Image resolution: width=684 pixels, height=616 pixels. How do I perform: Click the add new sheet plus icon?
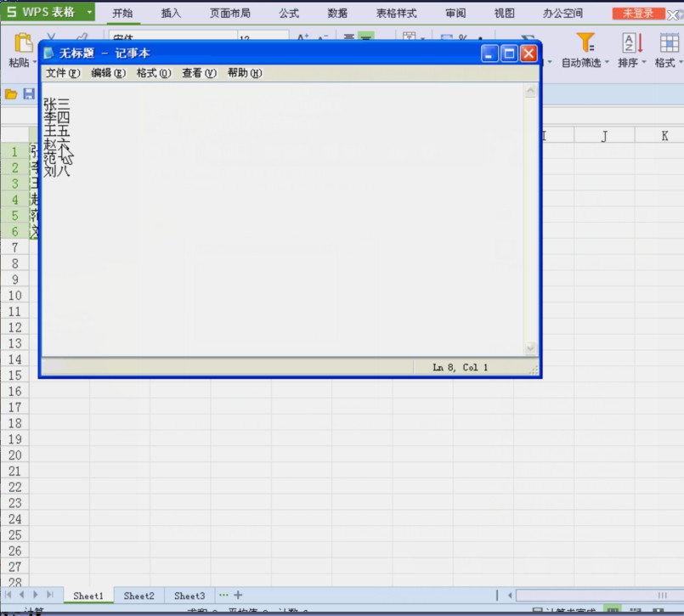(x=238, y=596)
